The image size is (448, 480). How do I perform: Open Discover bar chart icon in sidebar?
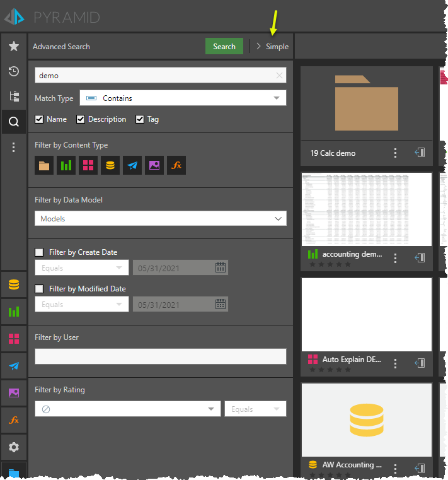[x=14, y=312]
